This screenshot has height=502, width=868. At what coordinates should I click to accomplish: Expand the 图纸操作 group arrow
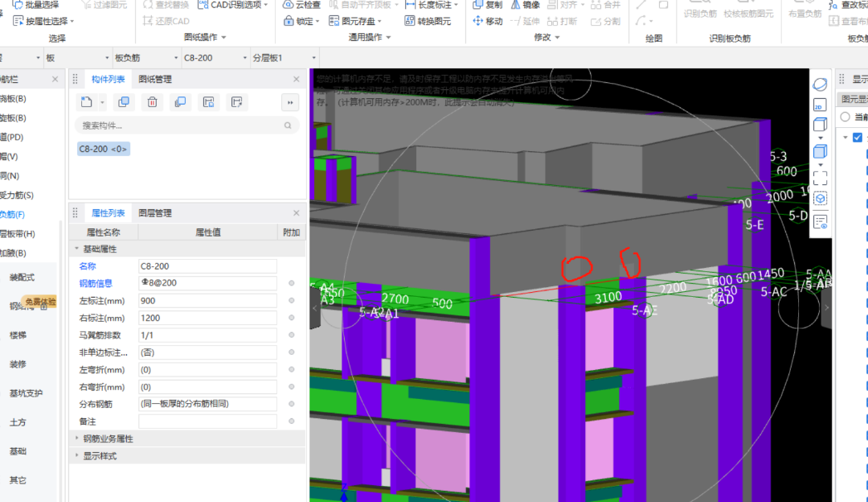coord(223,37)
